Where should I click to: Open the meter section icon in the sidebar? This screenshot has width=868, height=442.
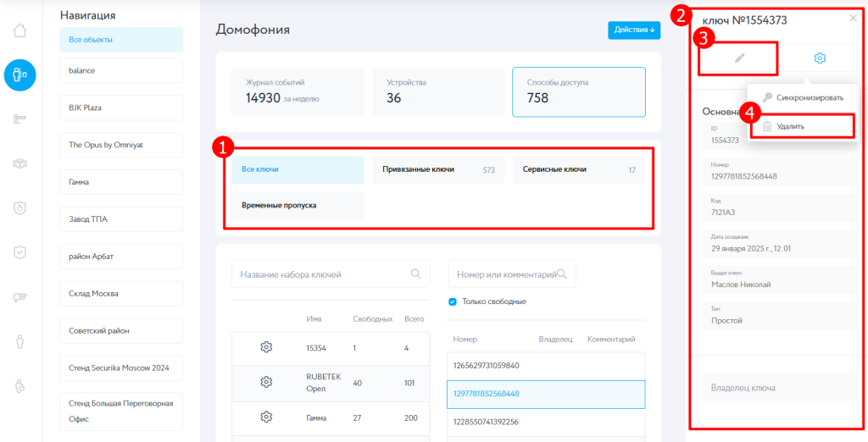(x=20, y=163)
